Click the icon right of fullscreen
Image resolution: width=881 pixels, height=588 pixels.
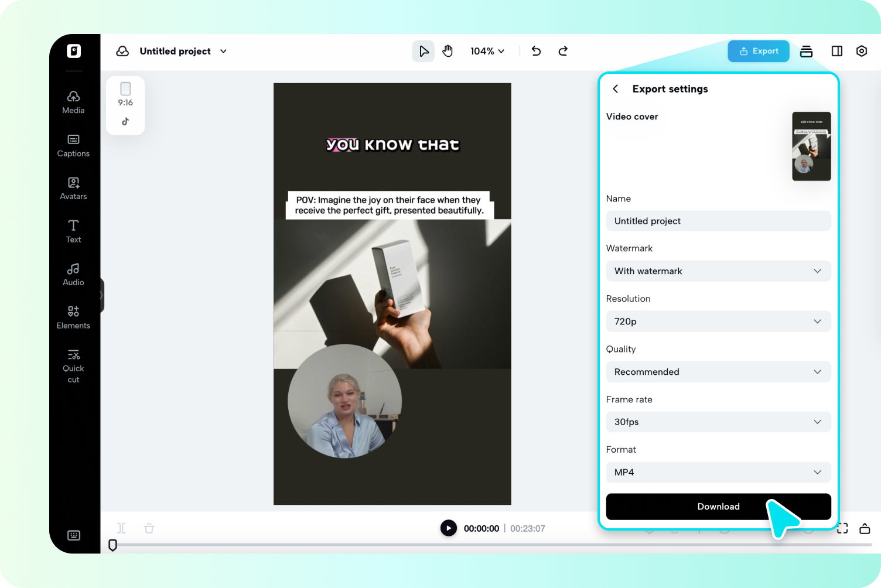coord(865,528)
